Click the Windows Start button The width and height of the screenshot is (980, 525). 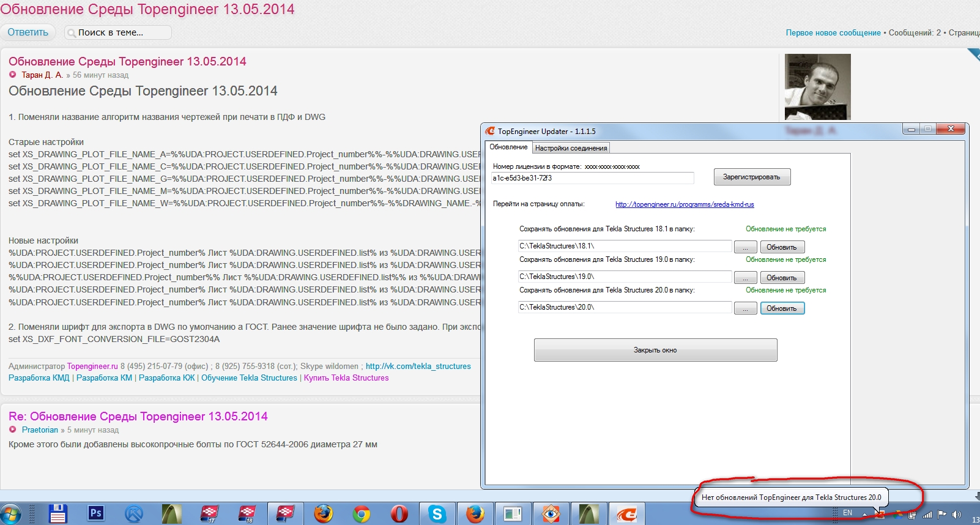pos(11,514)
